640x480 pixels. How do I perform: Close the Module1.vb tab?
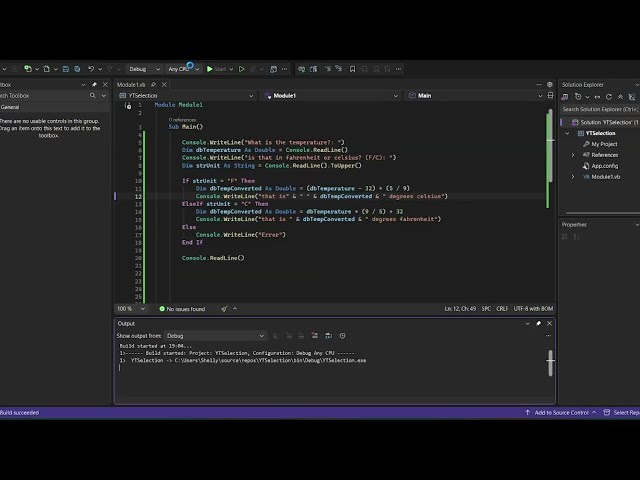point(164,84)
